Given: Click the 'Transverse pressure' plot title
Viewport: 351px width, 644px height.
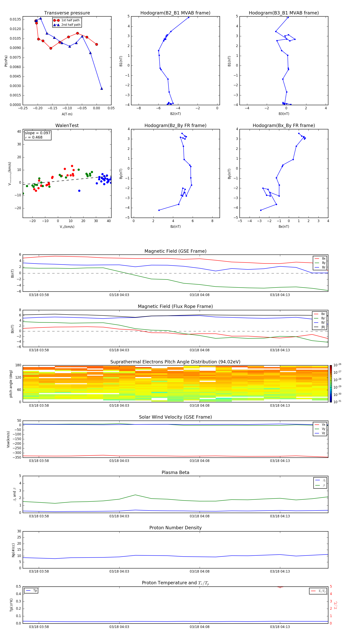Looking at the screenshot, I should [x=67, y=13].
